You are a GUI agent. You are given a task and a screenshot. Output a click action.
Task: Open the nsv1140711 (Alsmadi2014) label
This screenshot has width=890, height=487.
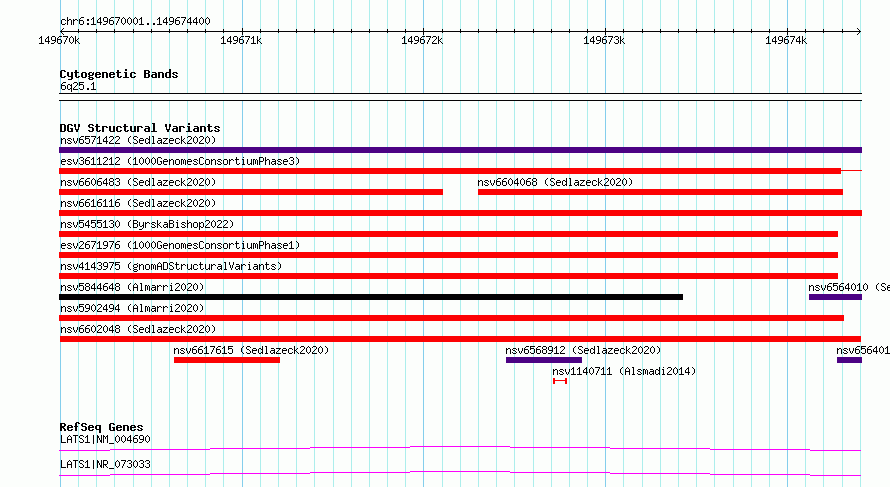[624, 371]
